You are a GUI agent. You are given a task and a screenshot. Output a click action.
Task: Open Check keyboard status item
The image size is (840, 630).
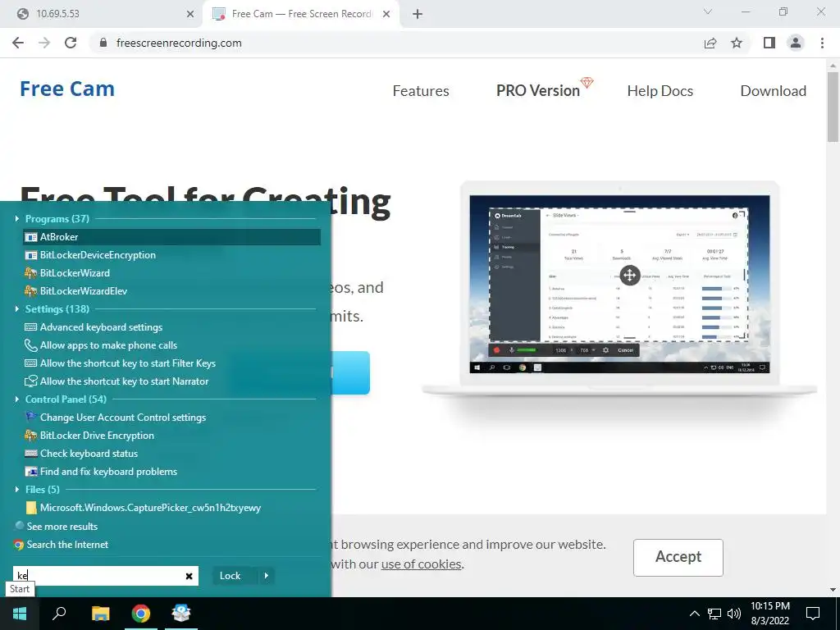point(171,454)
